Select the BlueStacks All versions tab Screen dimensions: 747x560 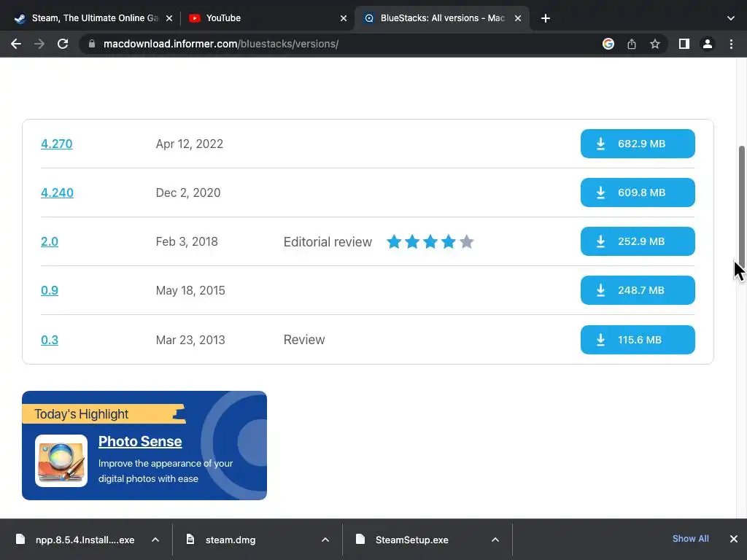(442, 18)
